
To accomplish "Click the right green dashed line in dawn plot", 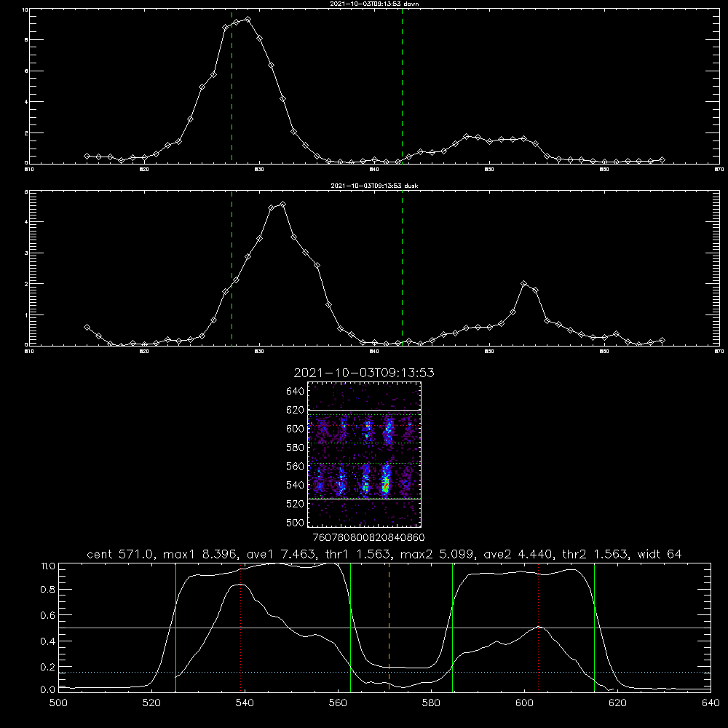I will (402, 86).
